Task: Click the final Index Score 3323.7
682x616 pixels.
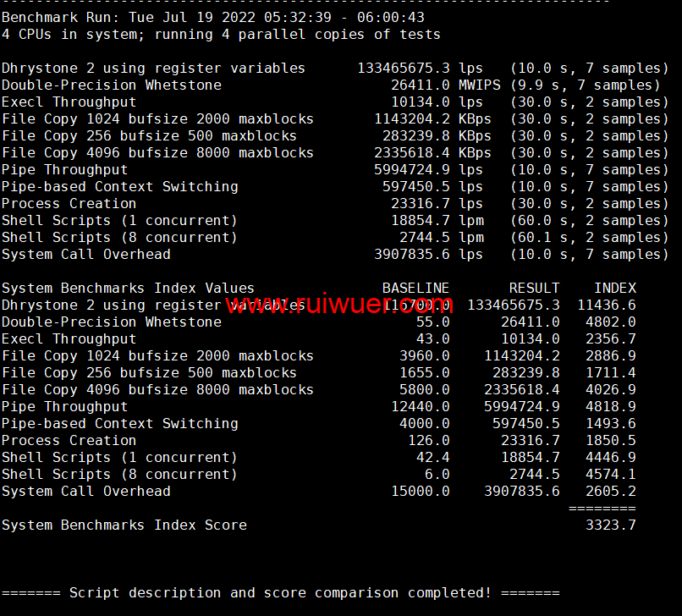Action: coord(610,525)
